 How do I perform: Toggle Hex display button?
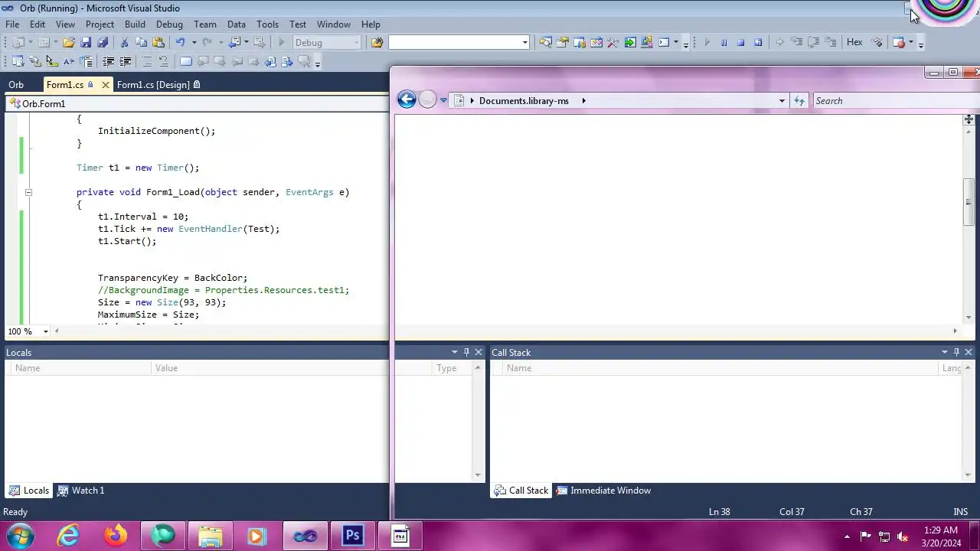pos(854,43)
